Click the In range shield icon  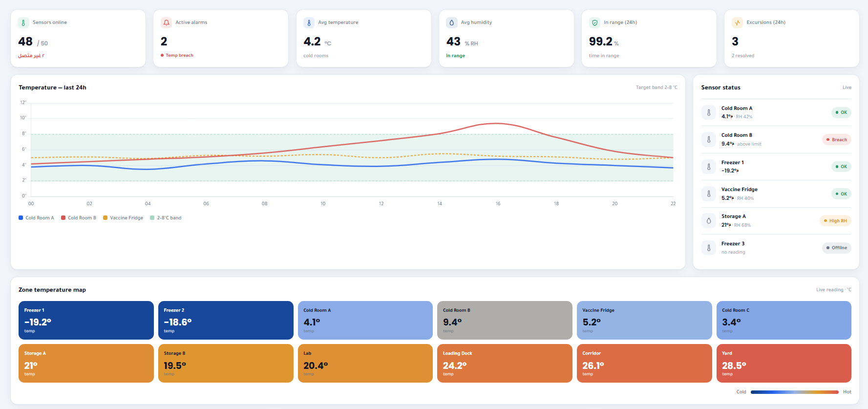pos(594,22)
